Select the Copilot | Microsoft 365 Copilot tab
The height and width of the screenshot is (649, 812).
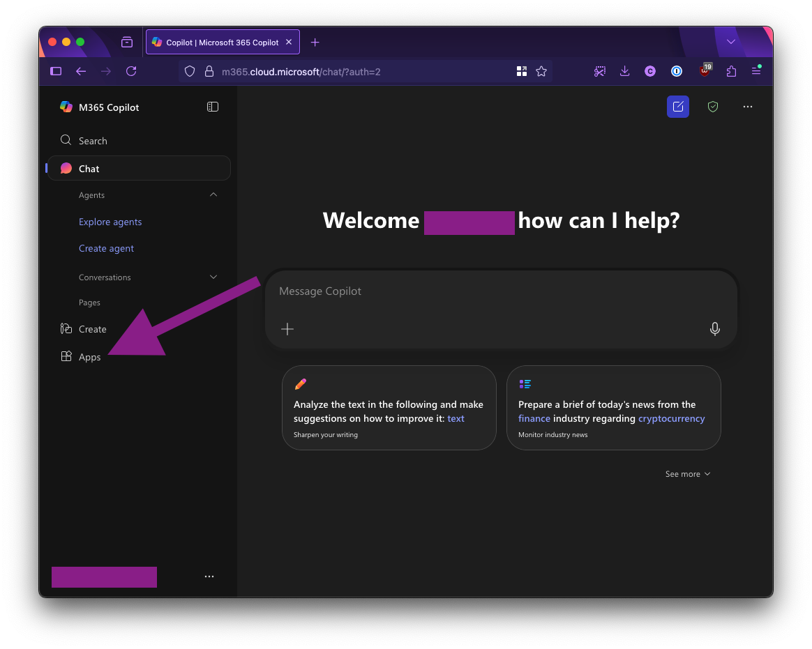223,43
